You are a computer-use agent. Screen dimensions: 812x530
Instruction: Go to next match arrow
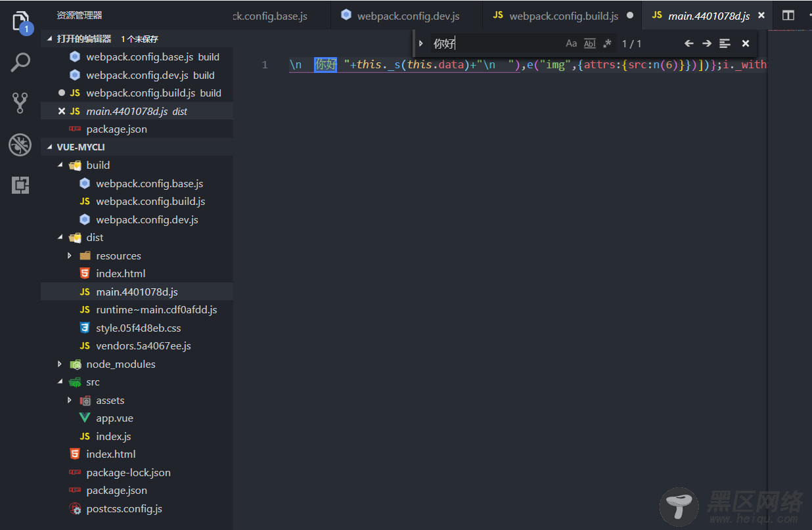point(707,43)
